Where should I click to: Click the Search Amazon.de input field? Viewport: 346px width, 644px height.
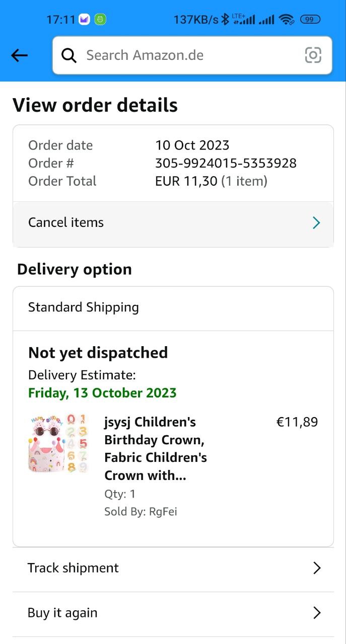click(x=191, y=55)
